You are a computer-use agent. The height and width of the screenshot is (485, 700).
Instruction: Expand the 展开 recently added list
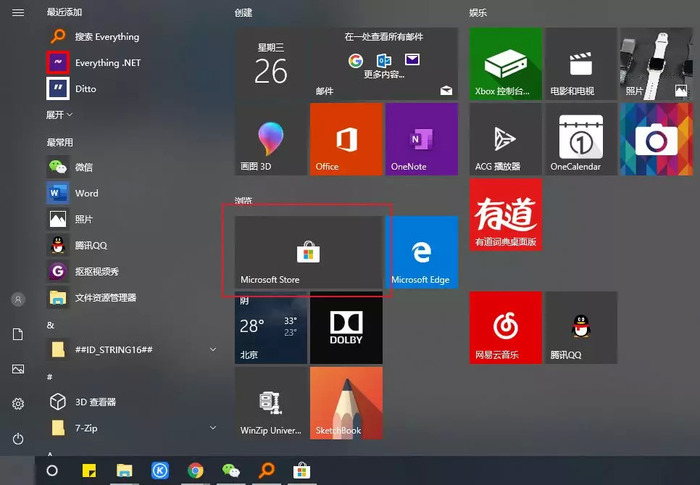59,115
